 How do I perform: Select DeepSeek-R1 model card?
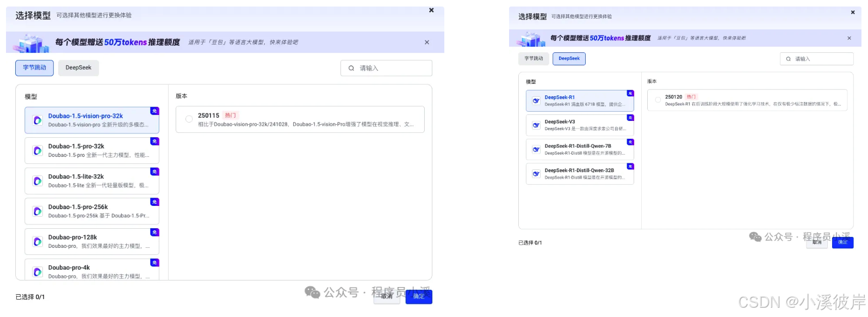[580, 101]
